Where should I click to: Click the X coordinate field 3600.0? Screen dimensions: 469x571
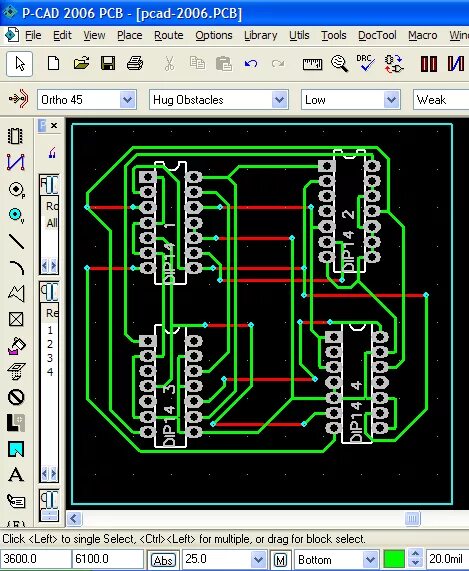[35, 559]
